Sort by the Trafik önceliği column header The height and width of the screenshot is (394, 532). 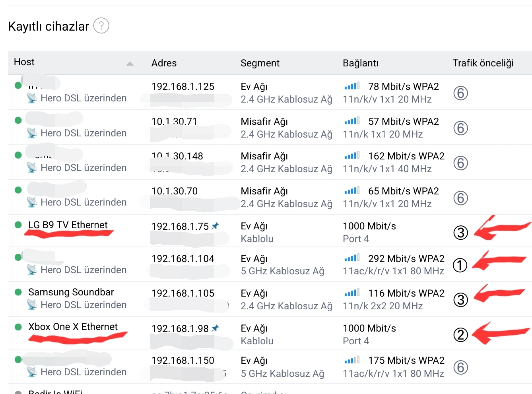[x=483, y=63]
